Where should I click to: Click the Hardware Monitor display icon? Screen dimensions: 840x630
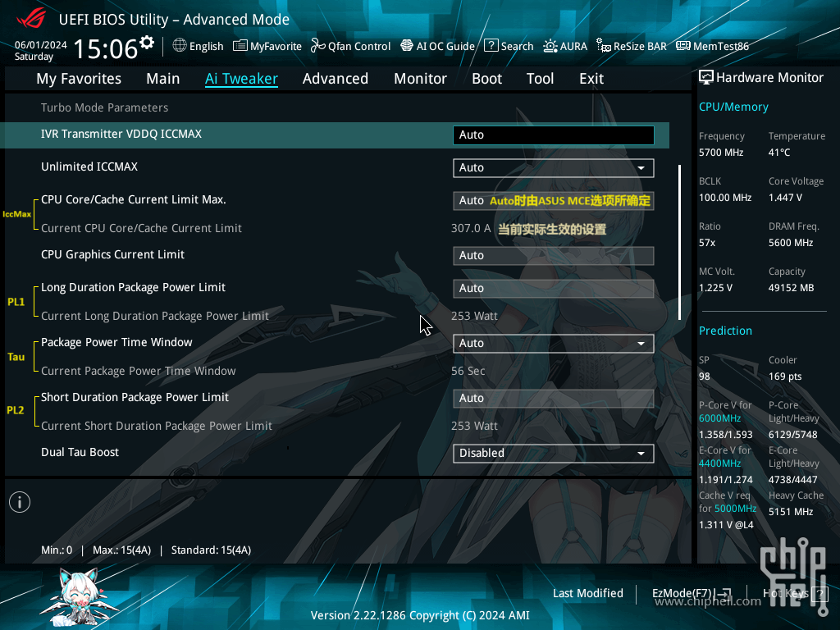(x=706, y=78)
